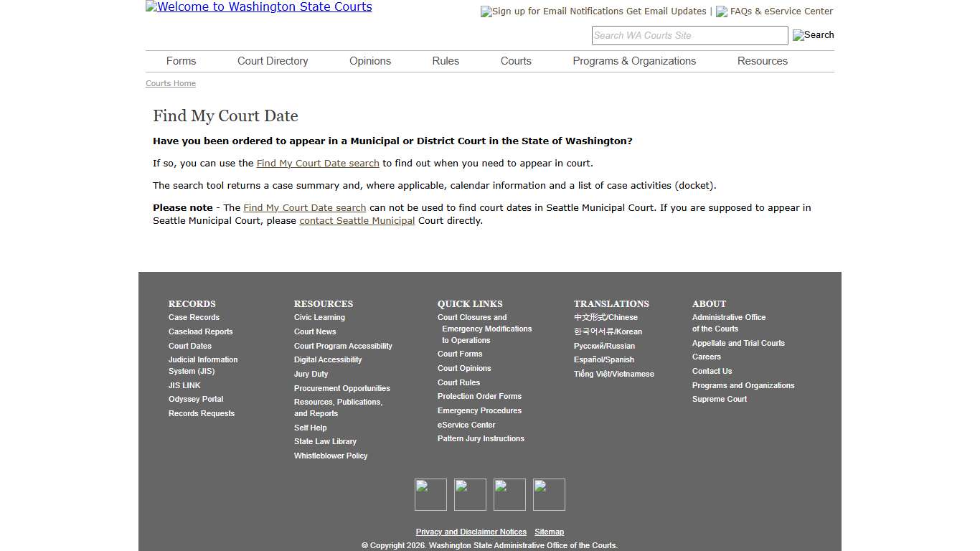Open the second social media icon in footer
The height and width of the screenshot is (551, 980).
(470, 494)
